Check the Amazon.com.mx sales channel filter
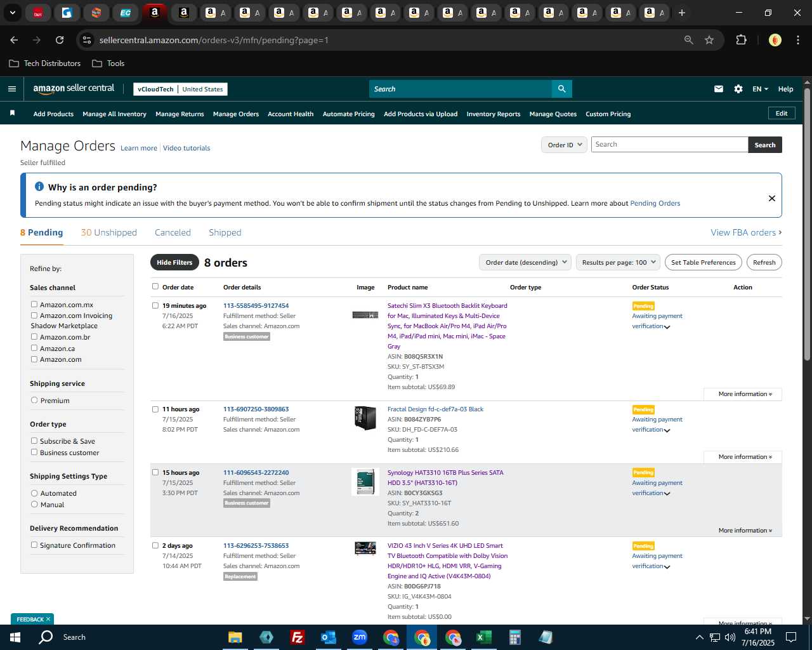Viewport: 812px width, 650px height. click(x=34, y=304)
